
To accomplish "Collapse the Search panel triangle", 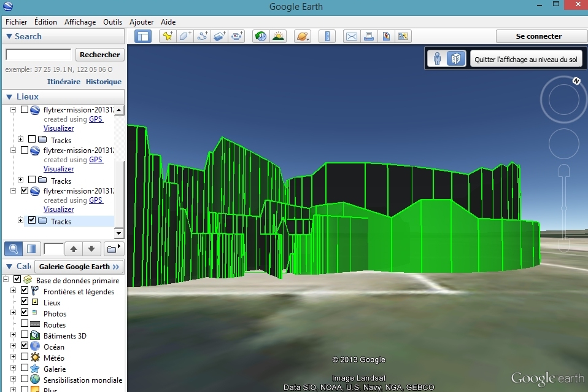I will pyautogui.click(x=9, y=36).
